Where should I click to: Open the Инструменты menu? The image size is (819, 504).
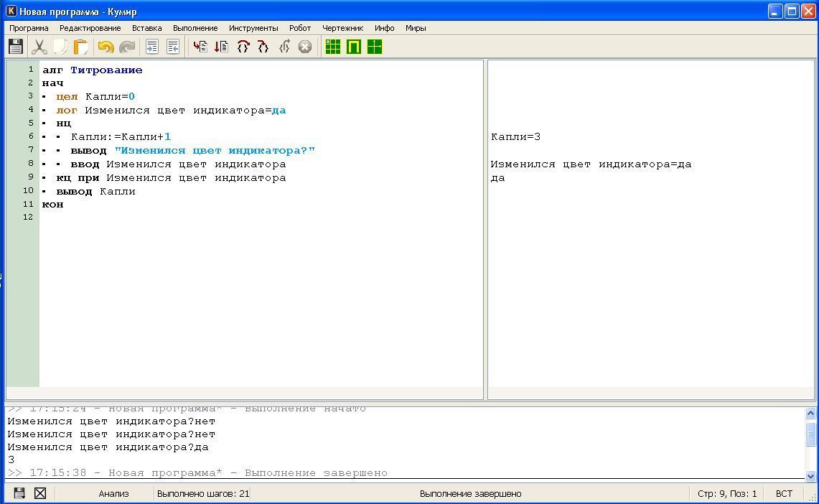point(253,28)
